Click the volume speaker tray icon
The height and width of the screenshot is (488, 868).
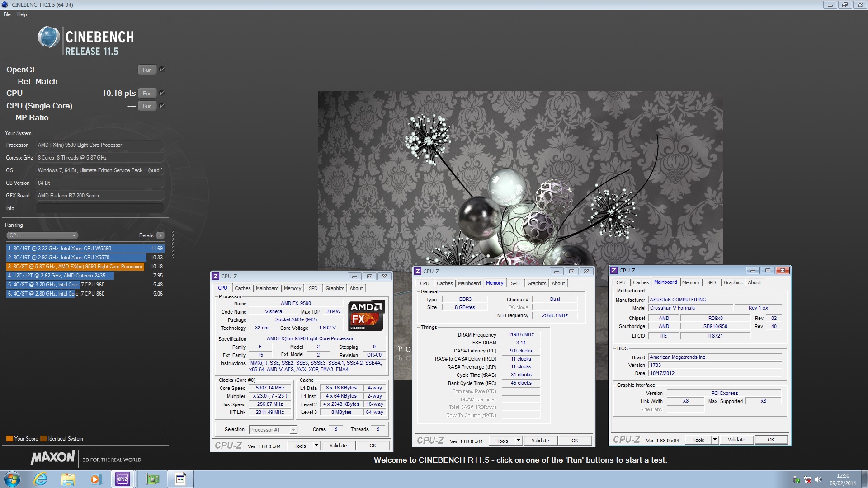(x=818, y=479)
